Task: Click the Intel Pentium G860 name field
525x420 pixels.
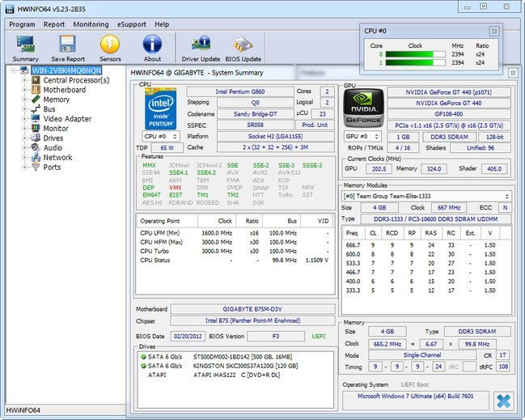Action: click(x=240, y=91)
